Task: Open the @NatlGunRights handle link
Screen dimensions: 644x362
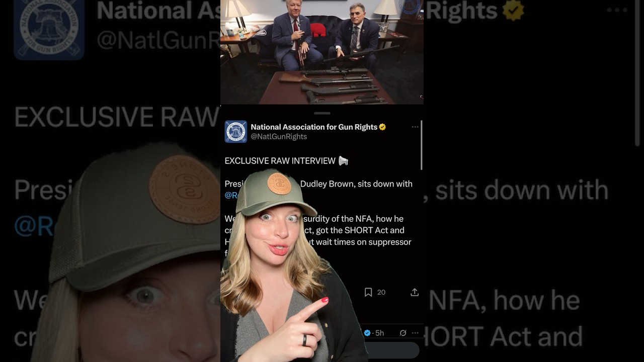Action: click(279, 137)
